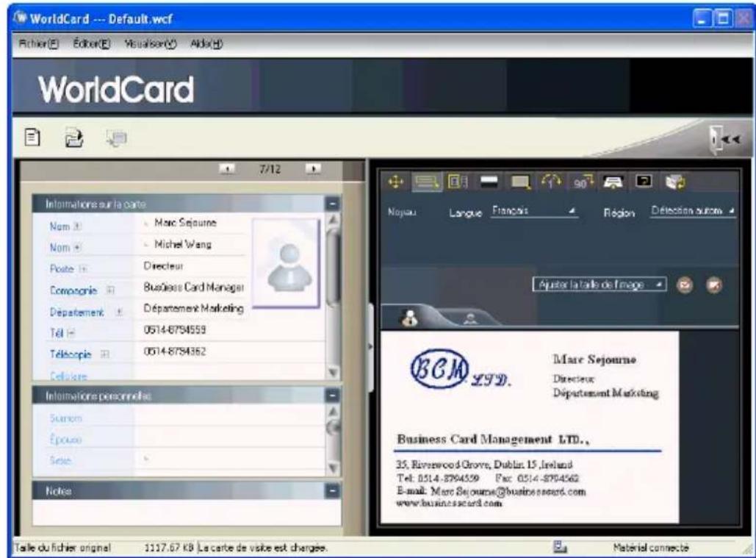The height and width of the screenshot is (558, 756).
Task: Open the Langue dropdown showing Français
Action: coord(533,211)
